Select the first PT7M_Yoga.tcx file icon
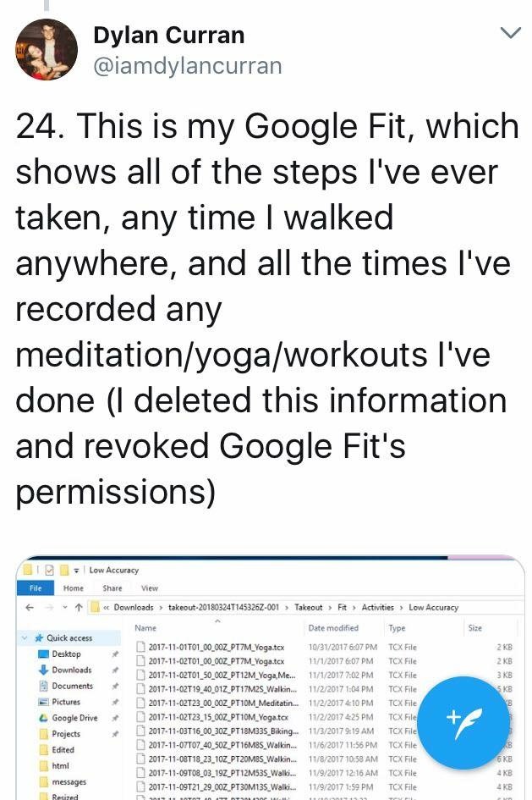Image resolution: width=532 pixels, height=800 pixels. (140, 648)
